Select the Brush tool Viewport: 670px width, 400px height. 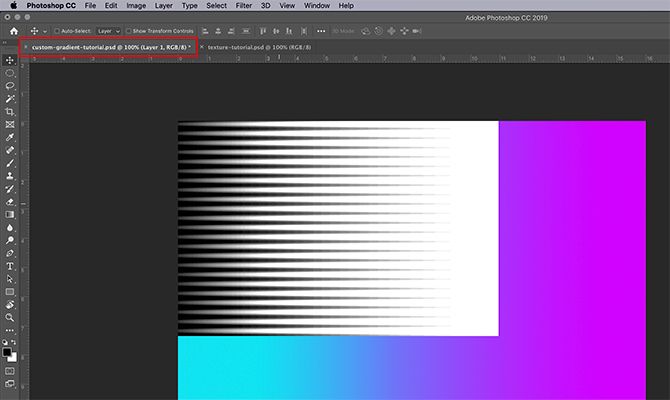tap(10, 163)
